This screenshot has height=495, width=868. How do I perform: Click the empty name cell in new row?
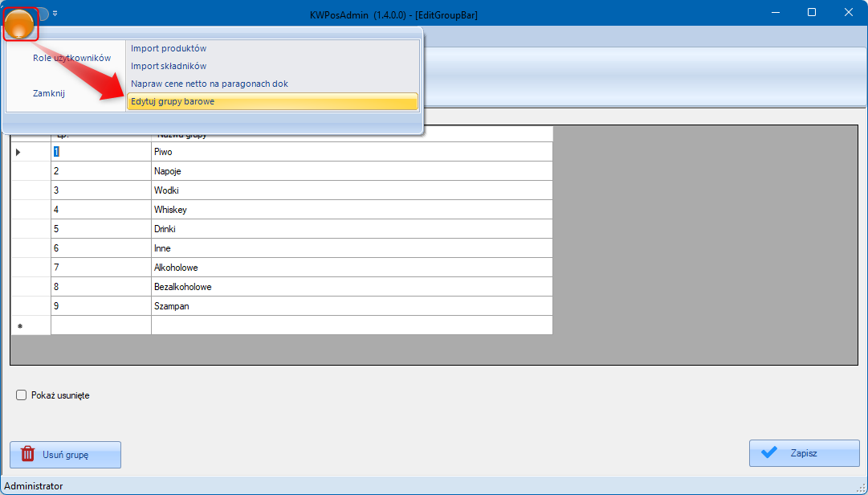[x=351, y=325]
